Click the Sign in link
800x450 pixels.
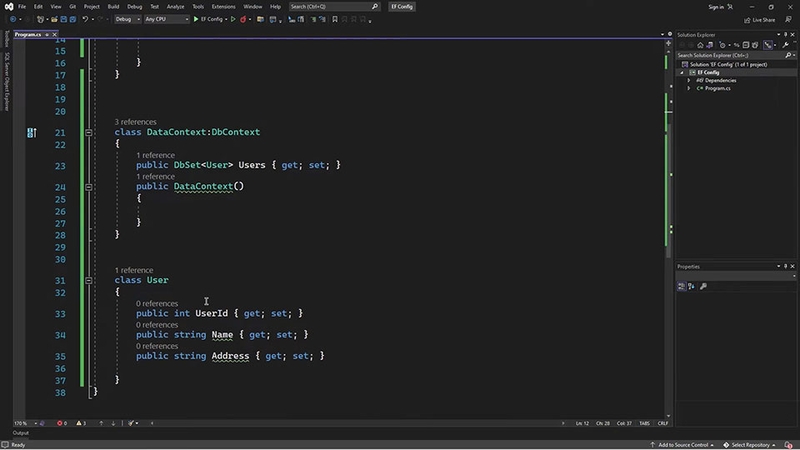(x=716, y=7)
